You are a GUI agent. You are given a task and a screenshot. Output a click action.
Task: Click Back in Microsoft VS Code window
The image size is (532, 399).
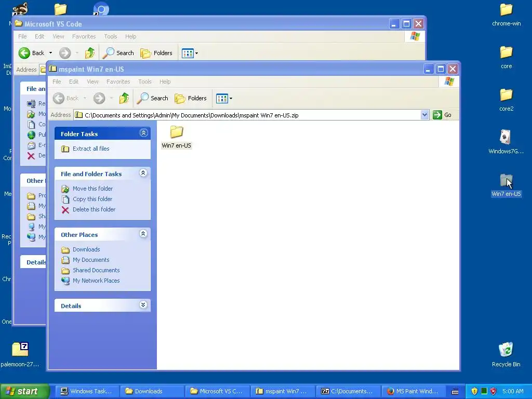(x=32, y=53)
